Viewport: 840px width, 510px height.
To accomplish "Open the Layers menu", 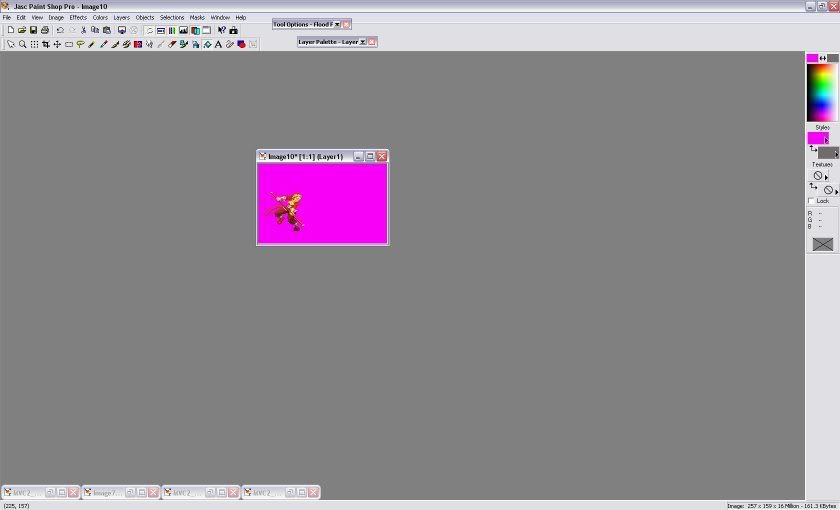I will coord(122,18).
